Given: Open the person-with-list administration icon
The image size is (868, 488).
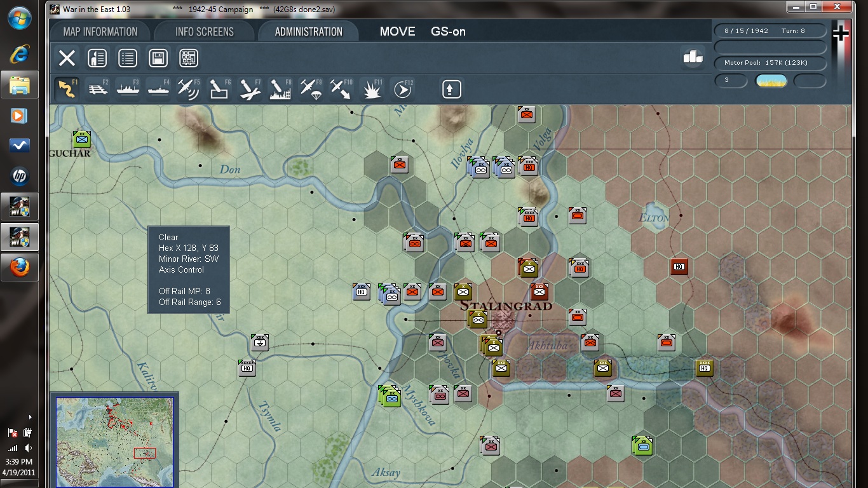Looking at the screenshot, I should coord(97,58).
